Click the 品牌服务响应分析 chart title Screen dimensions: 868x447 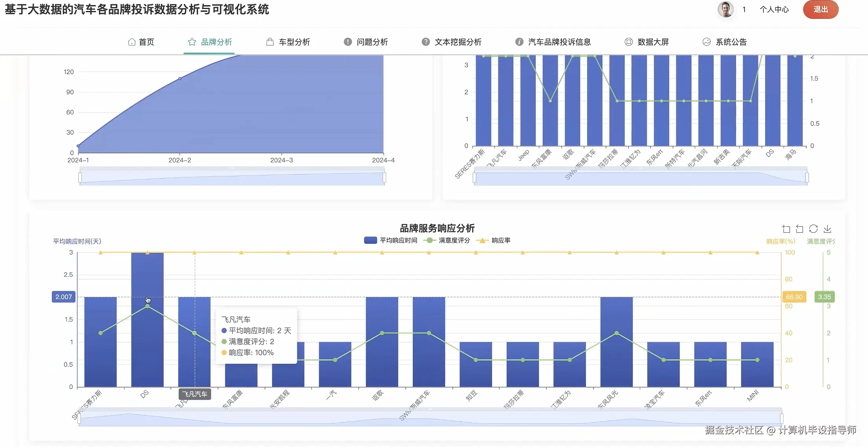tap(437, 228)
